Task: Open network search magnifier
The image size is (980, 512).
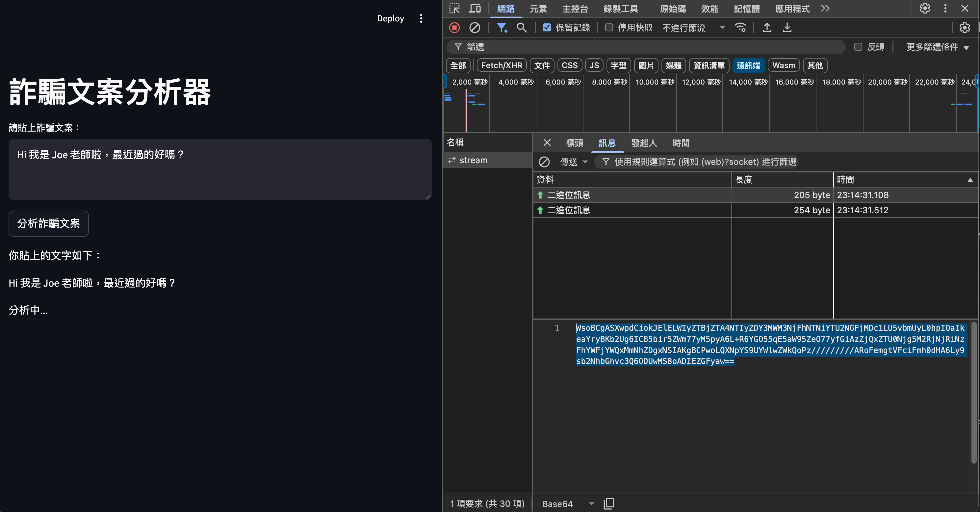Action: pyautogui.click(x=522, y=27)
